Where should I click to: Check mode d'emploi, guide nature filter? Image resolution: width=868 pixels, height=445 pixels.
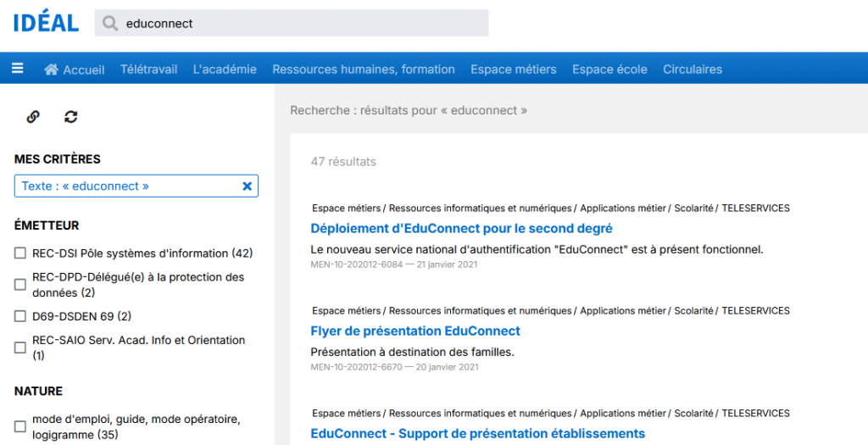[x=20, y=426]
